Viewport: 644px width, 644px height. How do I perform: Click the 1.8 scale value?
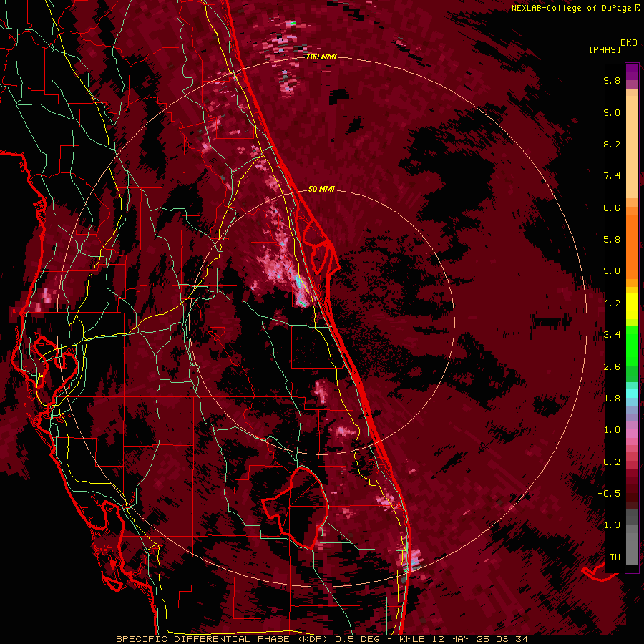[x=612, y=399]
